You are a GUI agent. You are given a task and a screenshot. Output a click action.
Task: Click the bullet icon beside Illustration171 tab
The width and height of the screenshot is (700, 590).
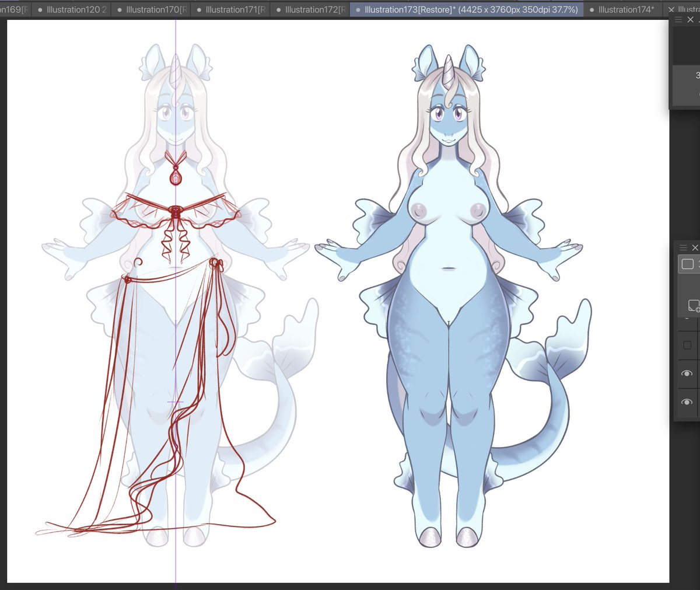coord(198,9)
